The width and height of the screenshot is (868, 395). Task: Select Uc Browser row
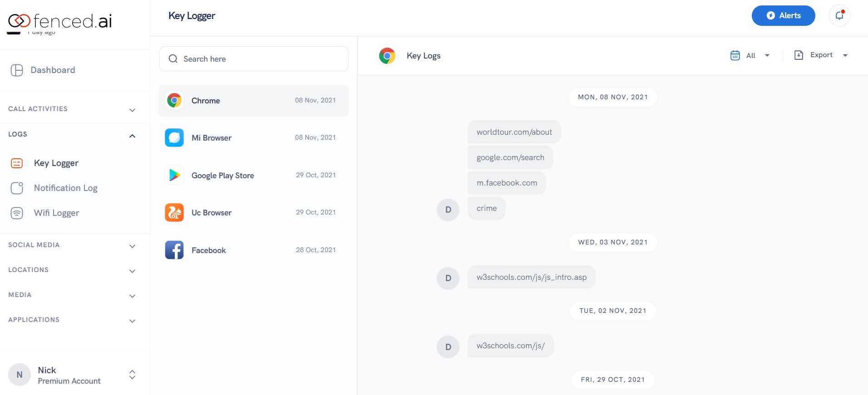(x=253, y=213)
